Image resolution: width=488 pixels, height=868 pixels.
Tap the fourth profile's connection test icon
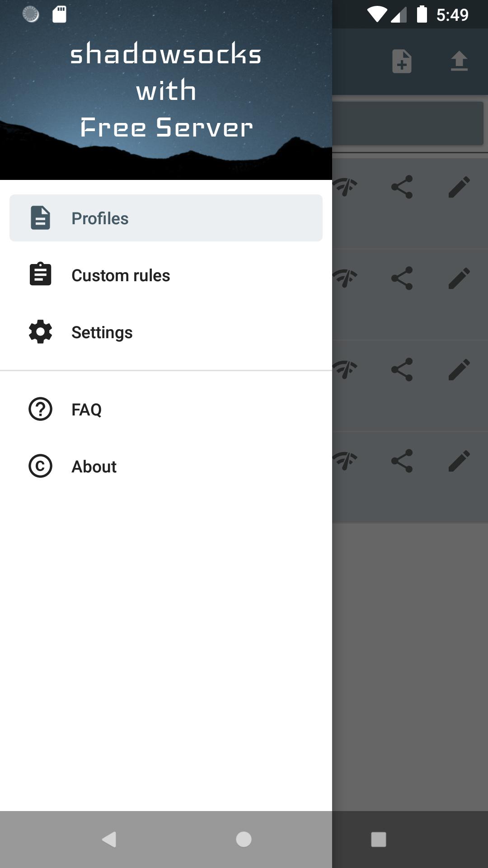pyautogui.click(x=345, y=461)
